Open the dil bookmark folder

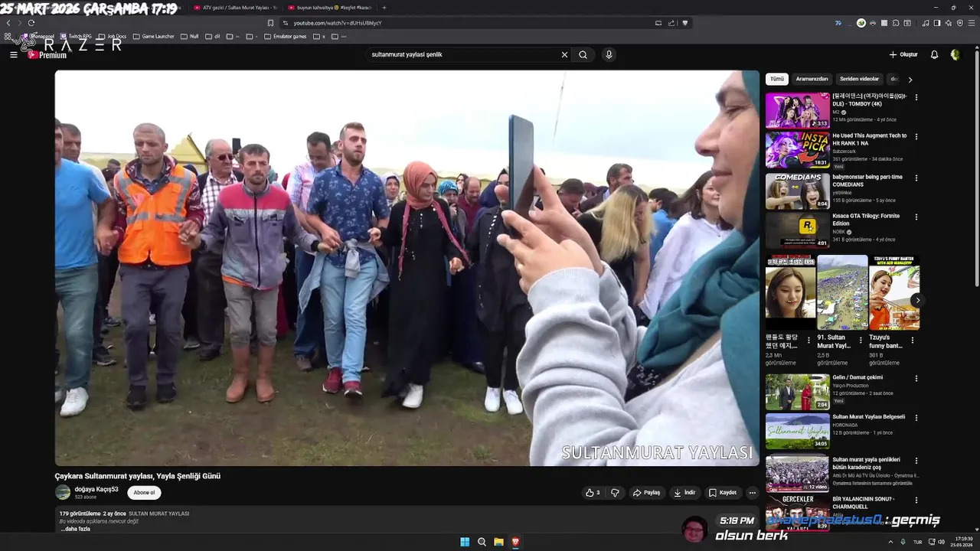[212, 36]
